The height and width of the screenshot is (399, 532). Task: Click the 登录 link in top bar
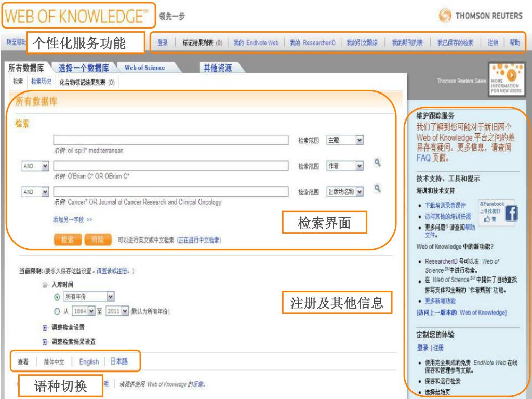[163, 43]
